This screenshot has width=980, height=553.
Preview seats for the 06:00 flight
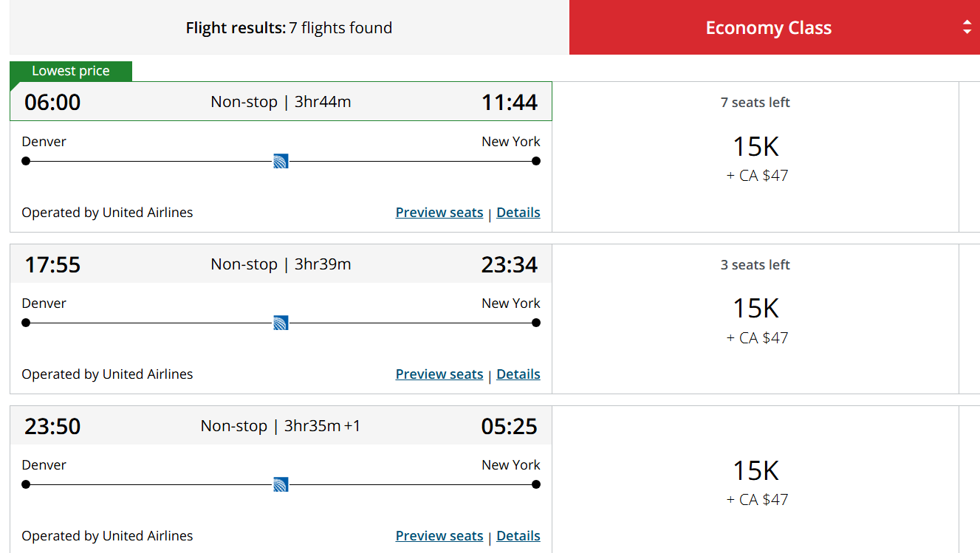click(439, 213)
